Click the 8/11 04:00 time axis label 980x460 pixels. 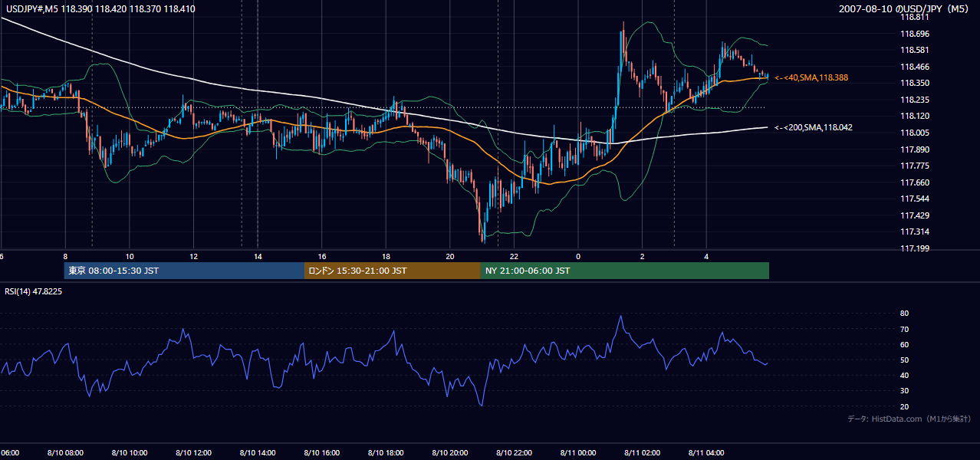tap(706, 453)
